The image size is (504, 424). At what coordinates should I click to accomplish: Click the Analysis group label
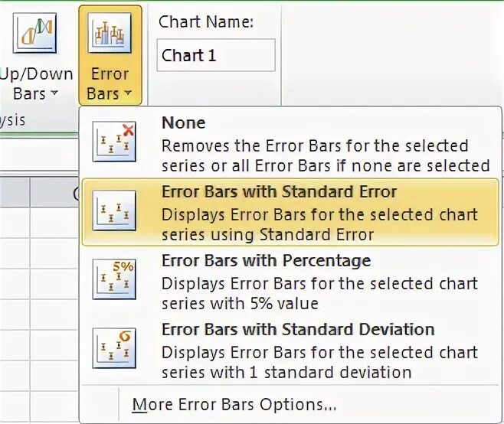(12, 120)
